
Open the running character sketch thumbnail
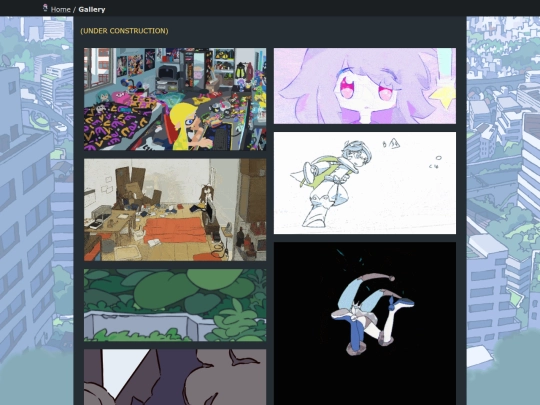pos(365,183)
